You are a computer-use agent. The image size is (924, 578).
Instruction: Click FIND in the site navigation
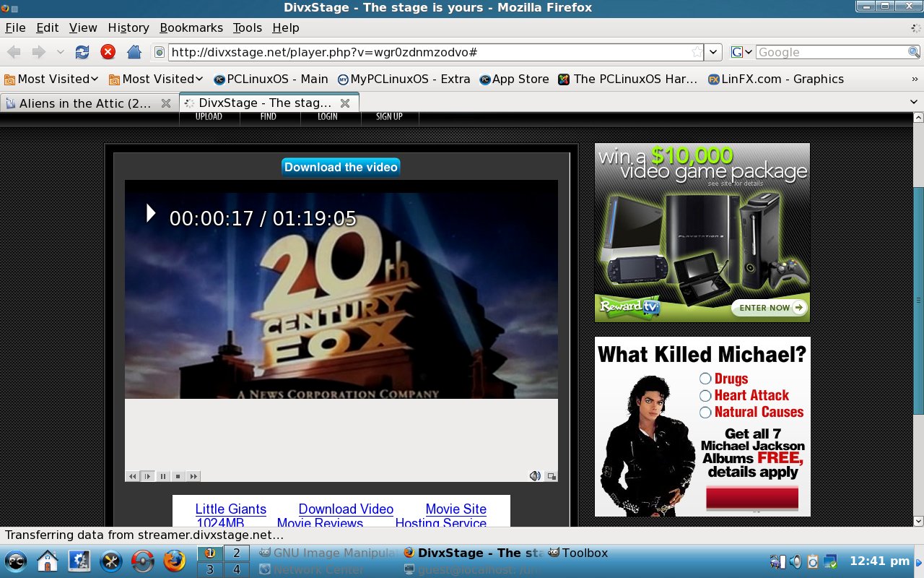269,116
